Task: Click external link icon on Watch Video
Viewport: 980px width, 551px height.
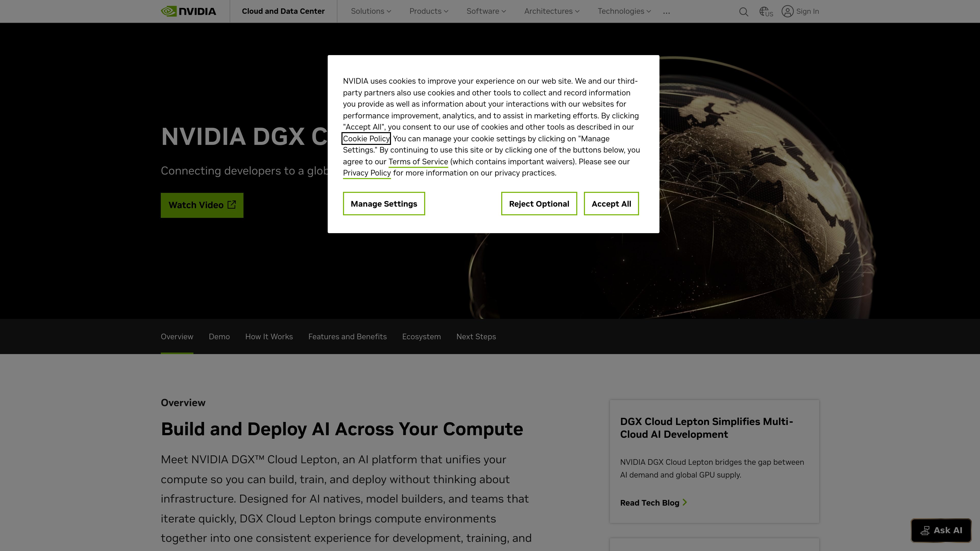Action: [x=232, y=205]
